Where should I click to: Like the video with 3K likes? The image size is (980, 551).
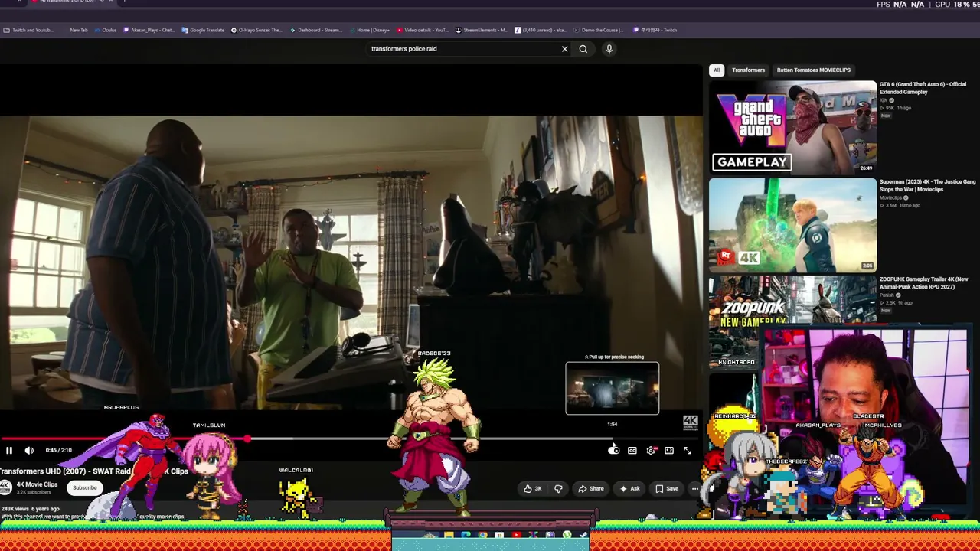[533, 488]
